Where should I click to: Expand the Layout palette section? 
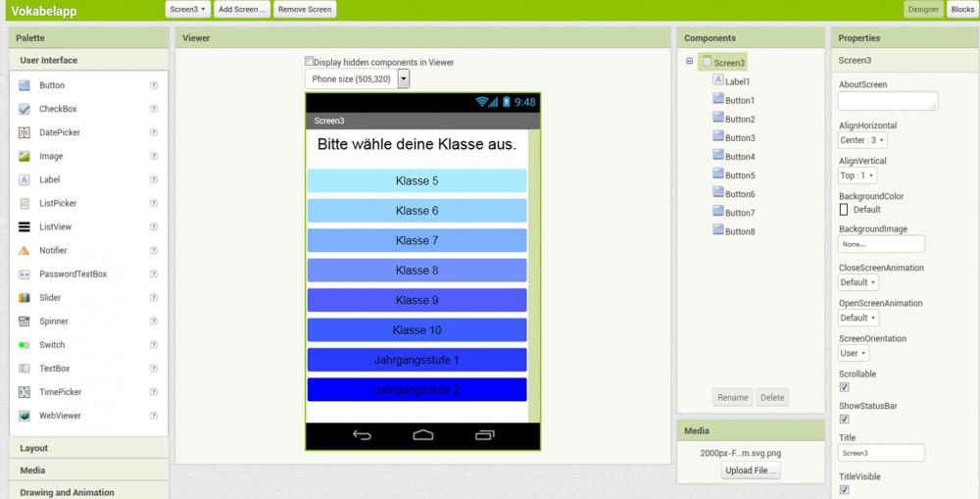click(34, 448)
